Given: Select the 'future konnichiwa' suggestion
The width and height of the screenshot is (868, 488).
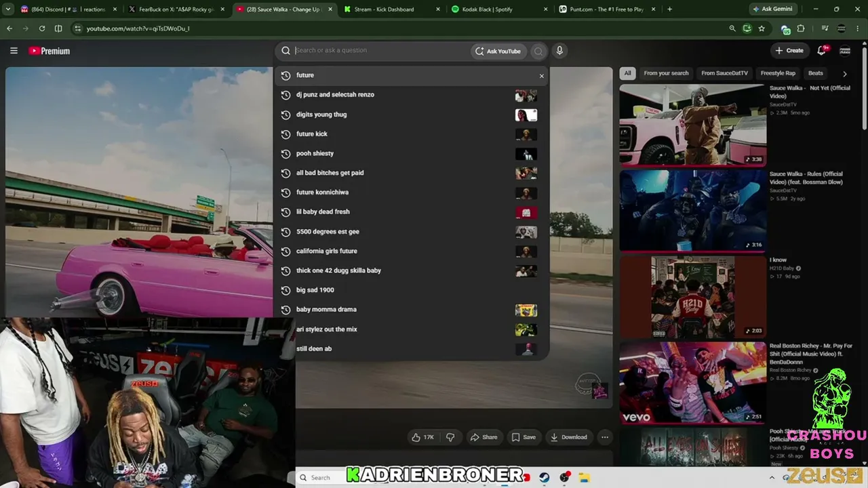Looking at the screenshot, I should pos(411,192).
